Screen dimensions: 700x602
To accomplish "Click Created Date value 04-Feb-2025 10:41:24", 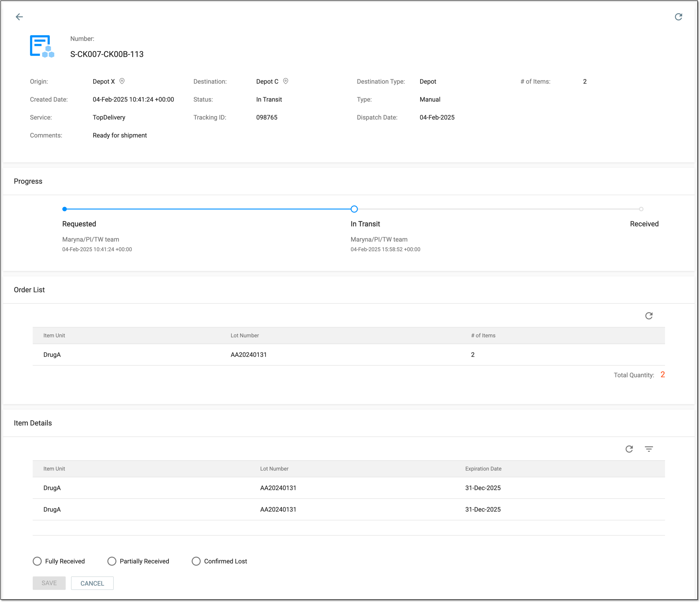I will click(x=133, y=99).
